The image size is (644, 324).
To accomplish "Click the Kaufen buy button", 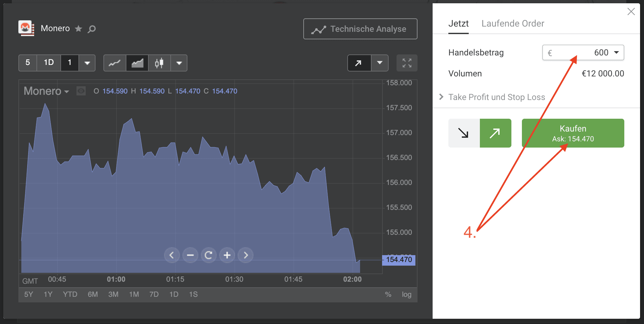I will (x=573, y=133).
